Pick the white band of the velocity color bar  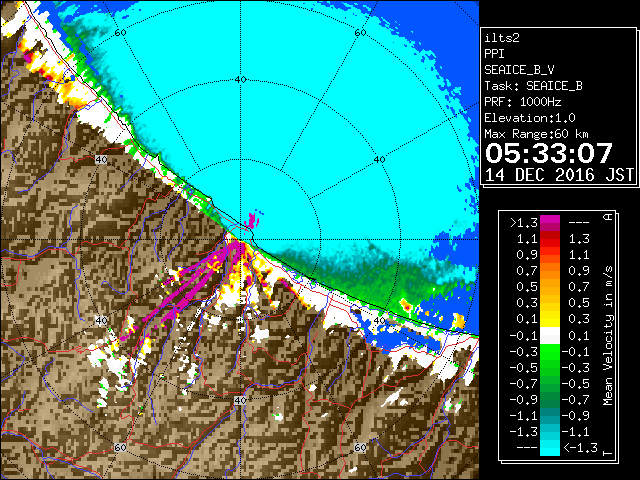point(550,336)
